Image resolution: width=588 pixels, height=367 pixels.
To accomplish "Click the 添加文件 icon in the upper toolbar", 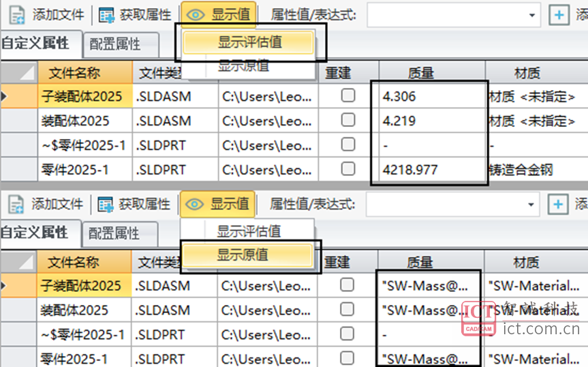I will (17, 14).
